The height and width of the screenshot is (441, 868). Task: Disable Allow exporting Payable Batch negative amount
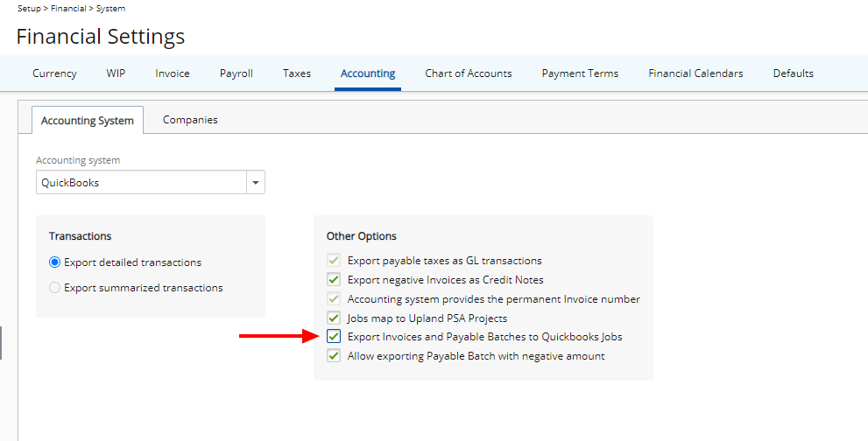[334, 356]
